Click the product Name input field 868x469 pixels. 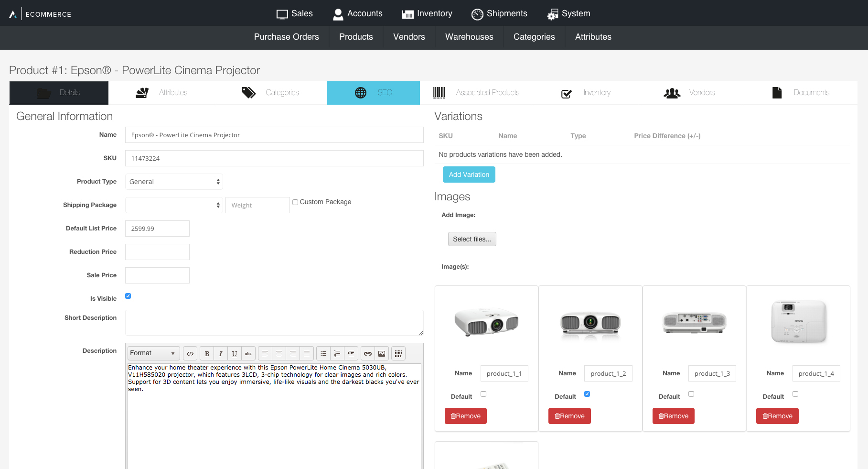pyautogui.click(x=274, y=135)
